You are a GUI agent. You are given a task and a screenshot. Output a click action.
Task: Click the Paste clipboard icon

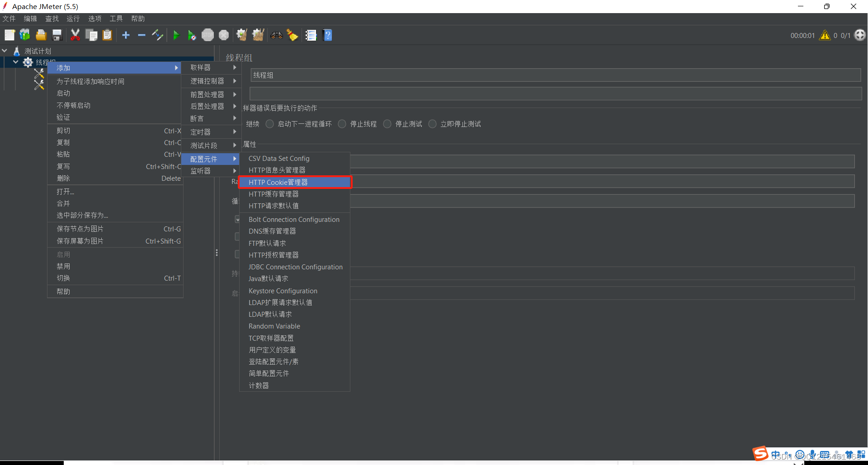coord(107,35)
